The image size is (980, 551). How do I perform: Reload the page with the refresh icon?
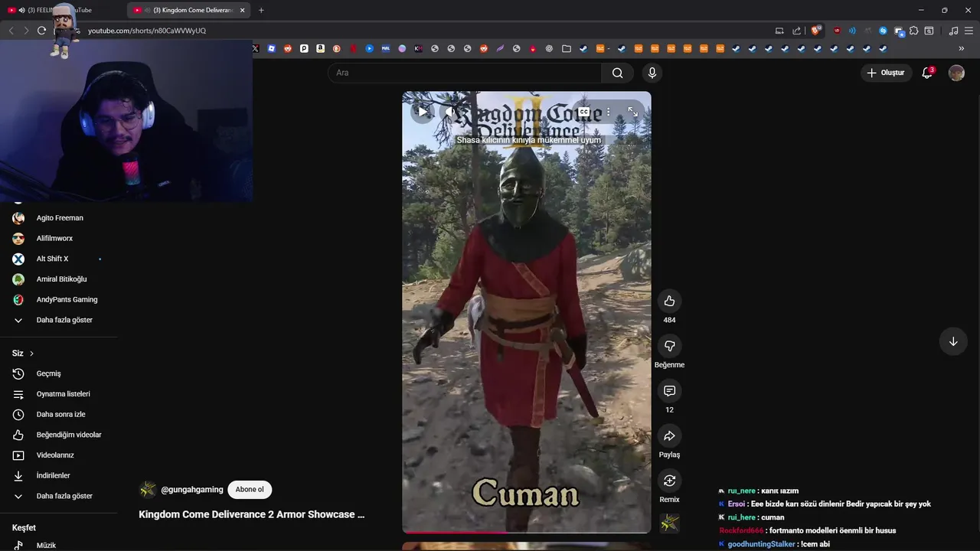coord(41,31)
